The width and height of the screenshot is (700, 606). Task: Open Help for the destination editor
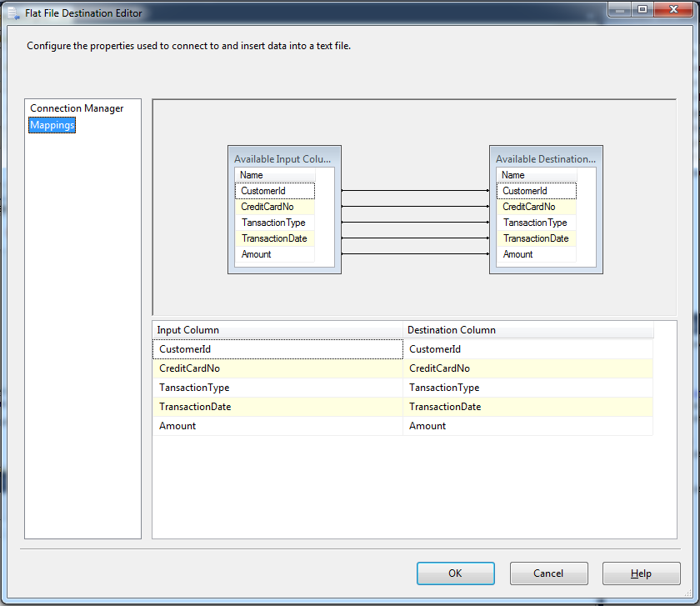641,573
